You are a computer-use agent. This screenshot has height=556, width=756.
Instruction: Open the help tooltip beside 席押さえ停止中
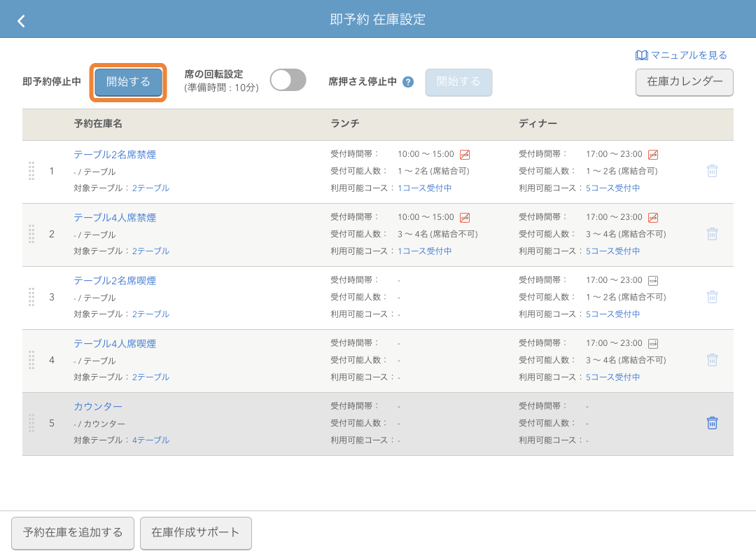point(407,81)
